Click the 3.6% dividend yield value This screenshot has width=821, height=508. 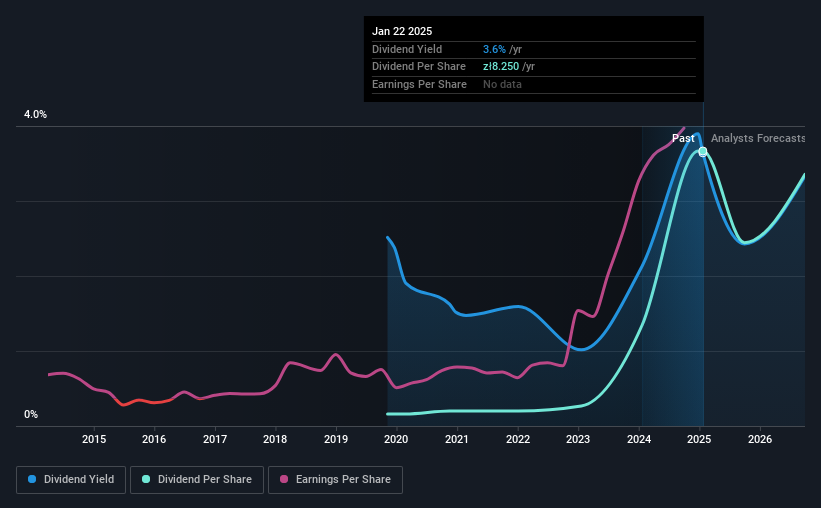click(x=494, y=49)
